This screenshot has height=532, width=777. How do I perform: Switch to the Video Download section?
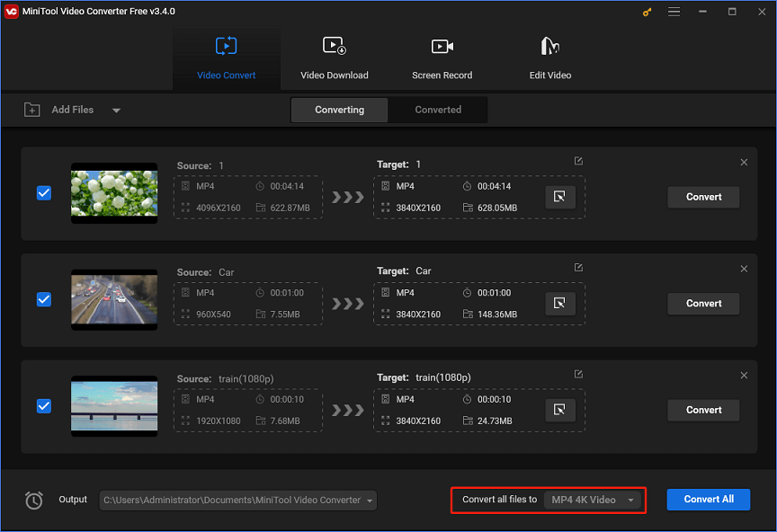tap(334, 56)
